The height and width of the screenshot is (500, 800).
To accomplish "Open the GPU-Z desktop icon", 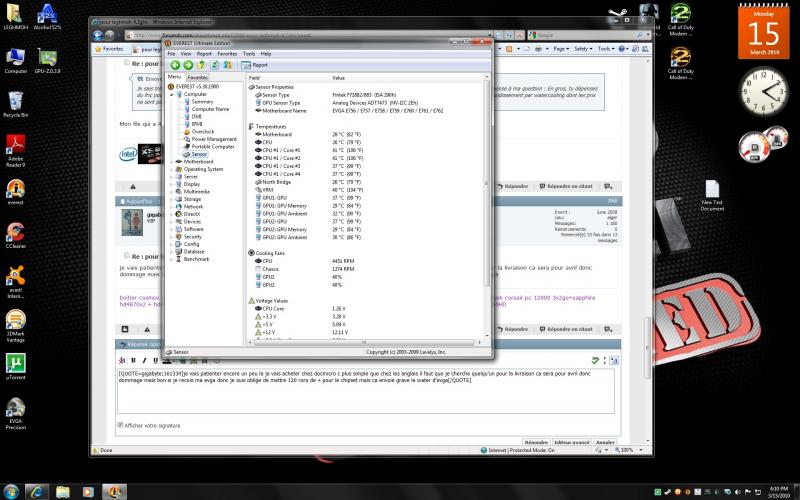I will coord(47,58).
